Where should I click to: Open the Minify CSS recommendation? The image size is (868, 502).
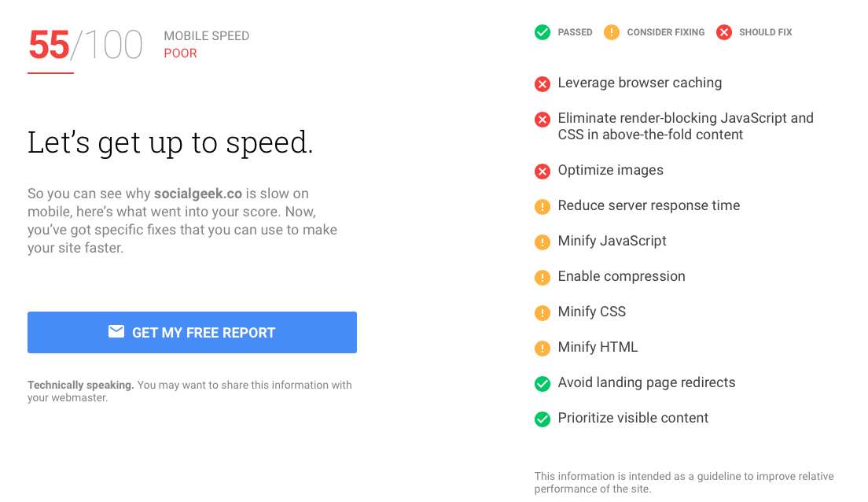(592, 312)
